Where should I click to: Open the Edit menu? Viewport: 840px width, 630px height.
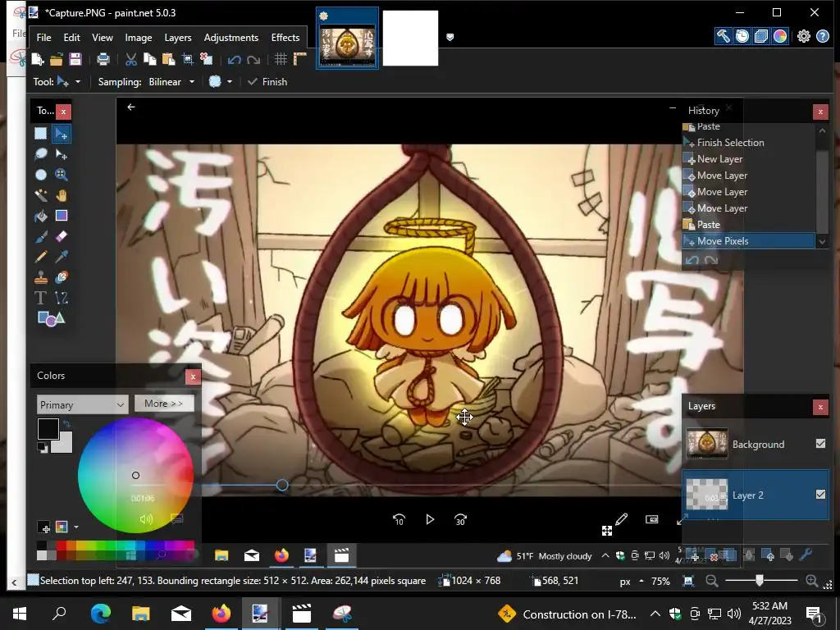point(72,38)
